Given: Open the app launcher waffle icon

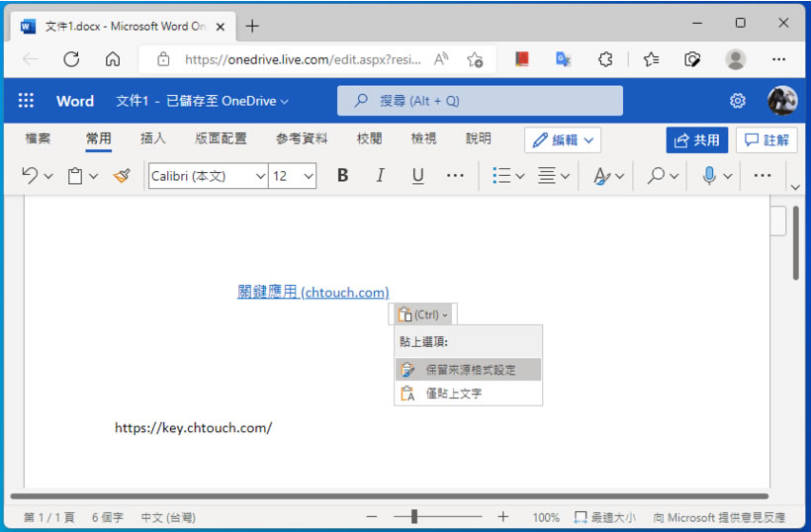Looking at the screenshot, I should [27, 101].
